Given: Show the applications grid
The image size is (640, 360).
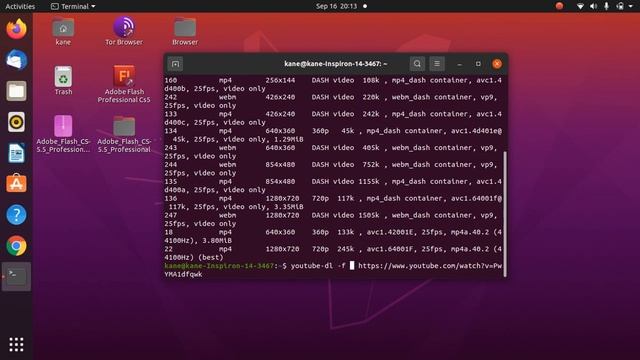Looking at the screenshot, I should [16, 344].
